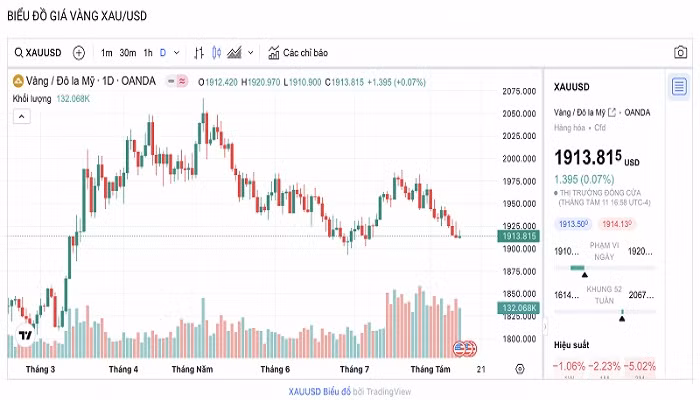Open the Vàng / Đô la Mỹ external link icon
The image size is (700, 400).
pos(611,112)
